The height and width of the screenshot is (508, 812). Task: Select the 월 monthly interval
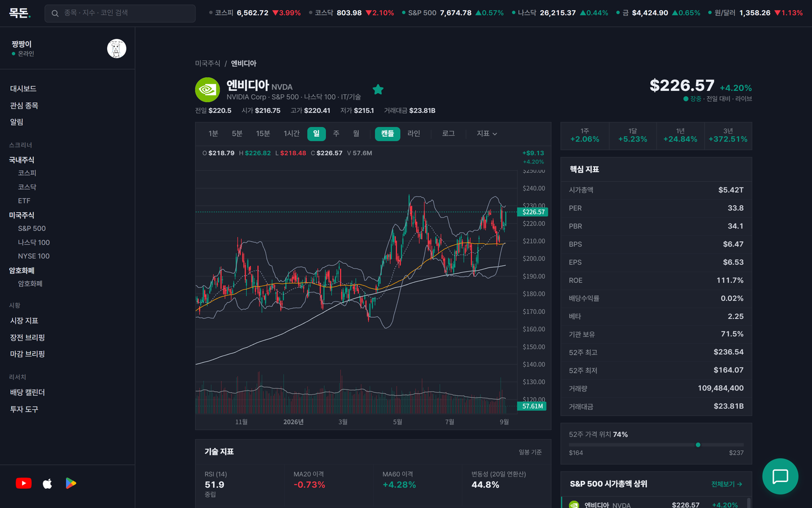[356, 134]
